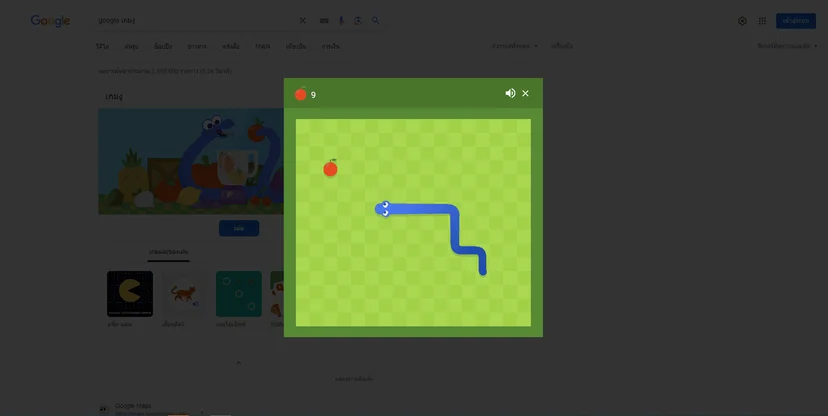Open the Google apps grid
Image resolution: width=828 pixels, height=416 pixels.
(763, 21)
